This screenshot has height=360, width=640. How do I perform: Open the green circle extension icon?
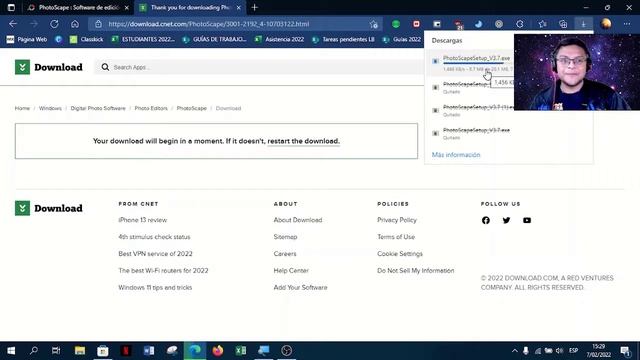396,24
